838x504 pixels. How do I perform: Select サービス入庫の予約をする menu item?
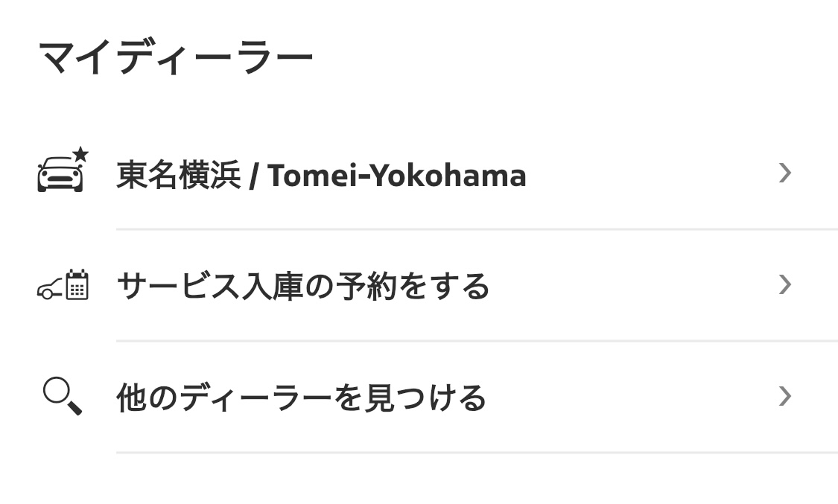302,286
